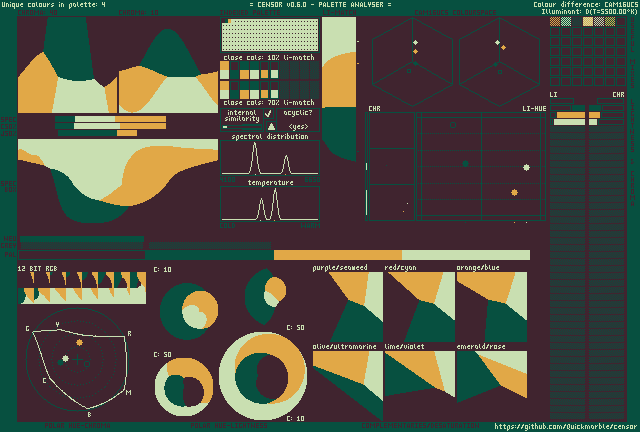Screen dimensions: 640x432
Task: Open the github.com/quickmarble/censor link
Action: tap(565, 425)
